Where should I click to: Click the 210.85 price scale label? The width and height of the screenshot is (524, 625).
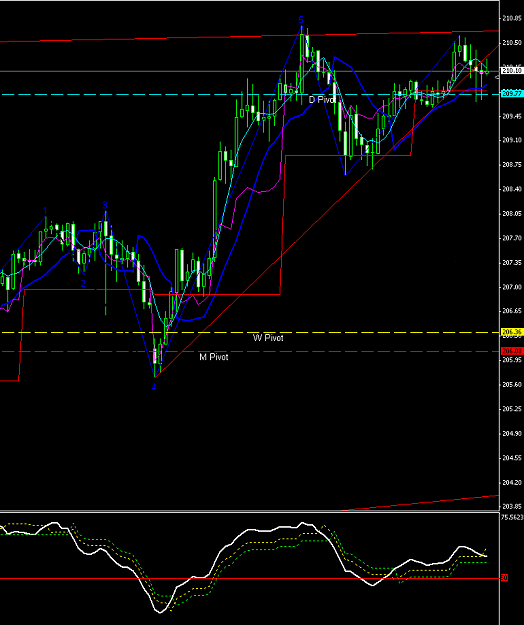pos(512,18)
